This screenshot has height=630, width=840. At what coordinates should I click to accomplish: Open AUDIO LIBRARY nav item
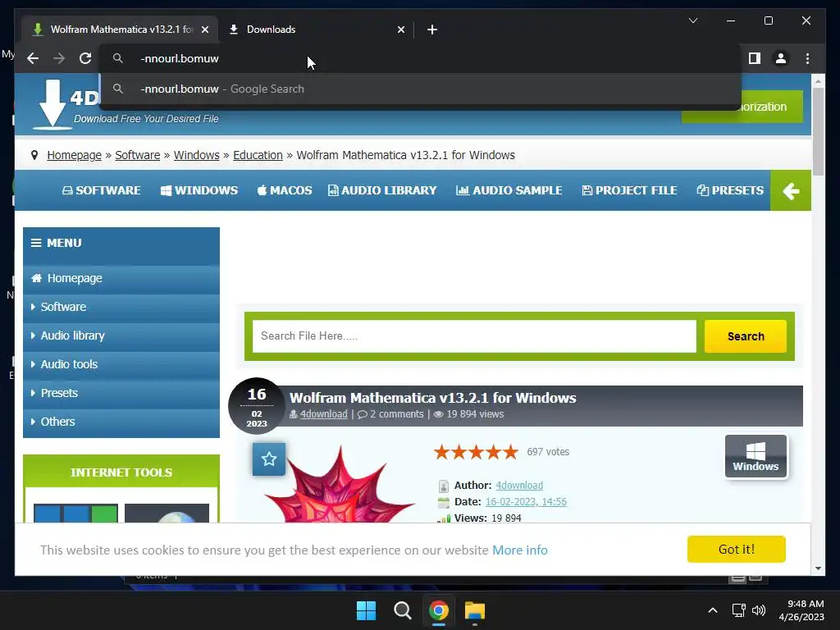pyautogui.click(x=382, y=190)
